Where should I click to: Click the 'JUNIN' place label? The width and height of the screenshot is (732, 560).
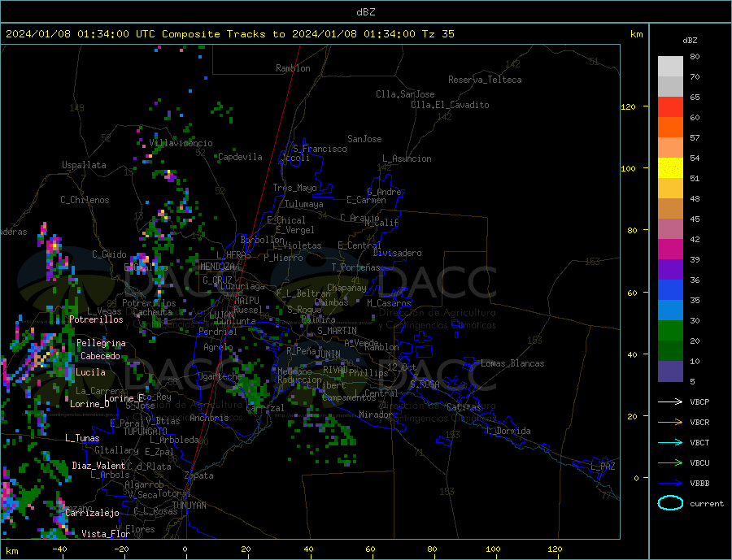[x=329, y=354]
